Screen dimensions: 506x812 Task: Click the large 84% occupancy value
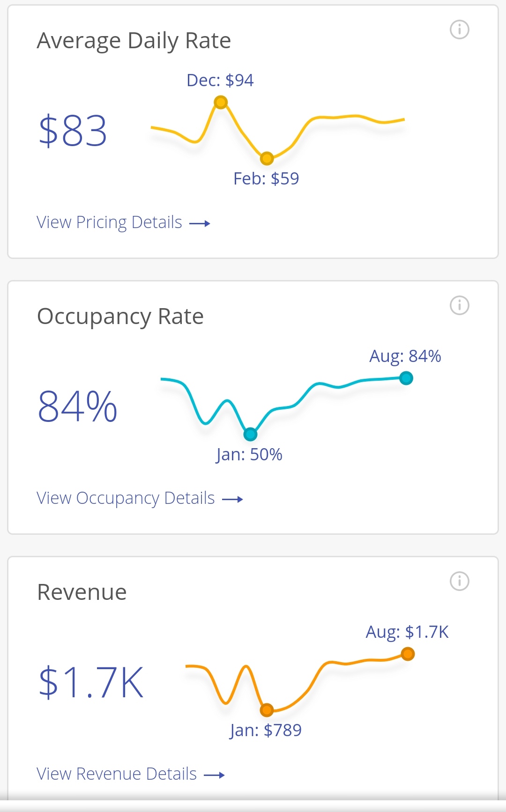pyautogui.click(x=77, y=406)
